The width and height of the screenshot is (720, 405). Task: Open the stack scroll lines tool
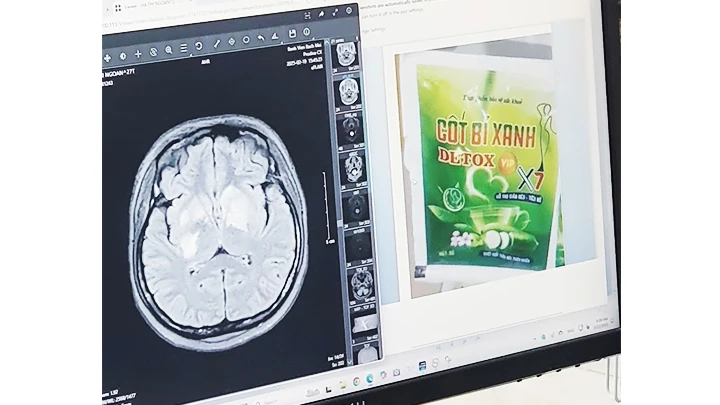183,47
